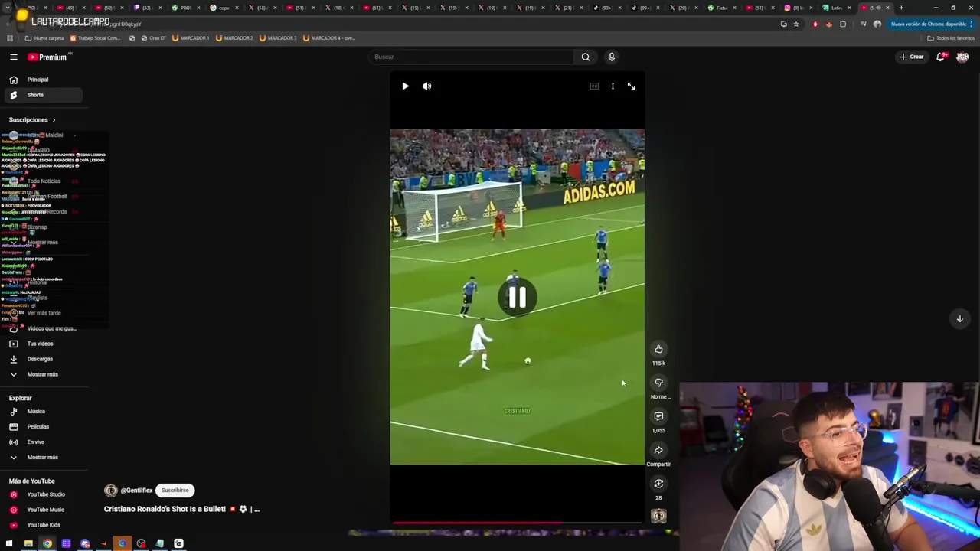Open the Todos los favoritos folder
The image size is (980, 551).
coord(950,38)
